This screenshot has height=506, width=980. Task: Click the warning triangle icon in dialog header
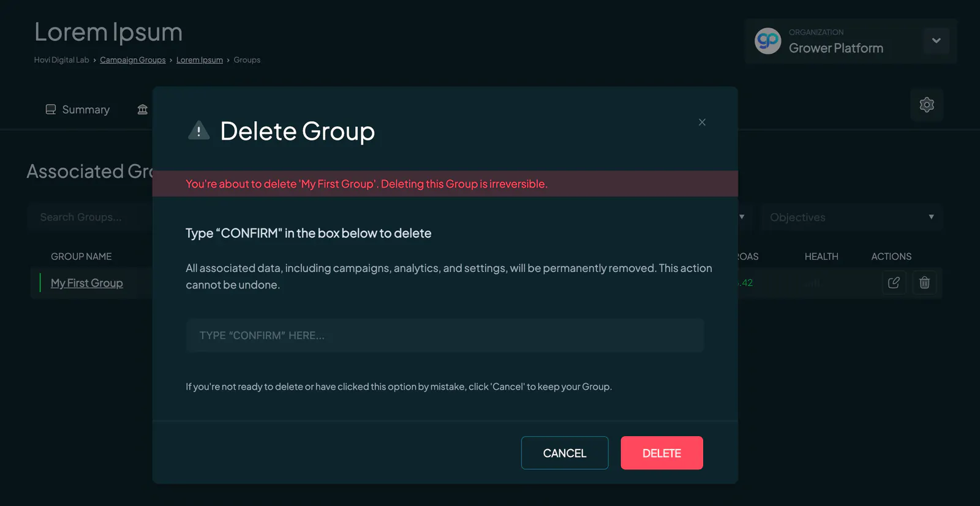pos(198,130)
